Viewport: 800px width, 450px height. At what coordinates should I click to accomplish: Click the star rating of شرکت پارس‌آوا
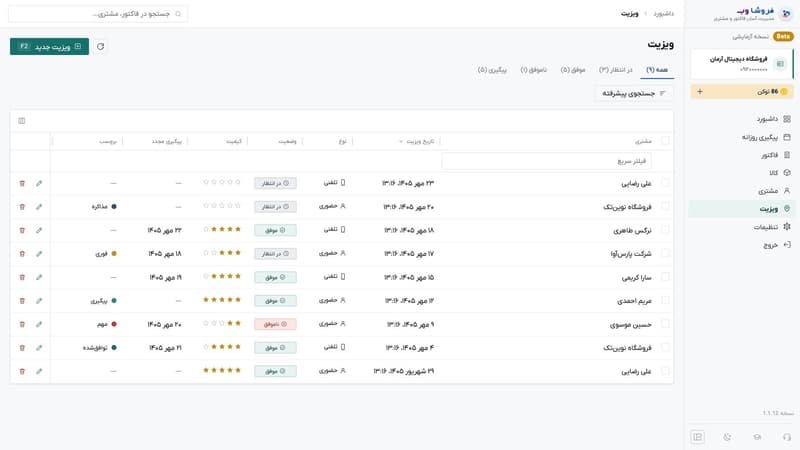click(221, 253)
